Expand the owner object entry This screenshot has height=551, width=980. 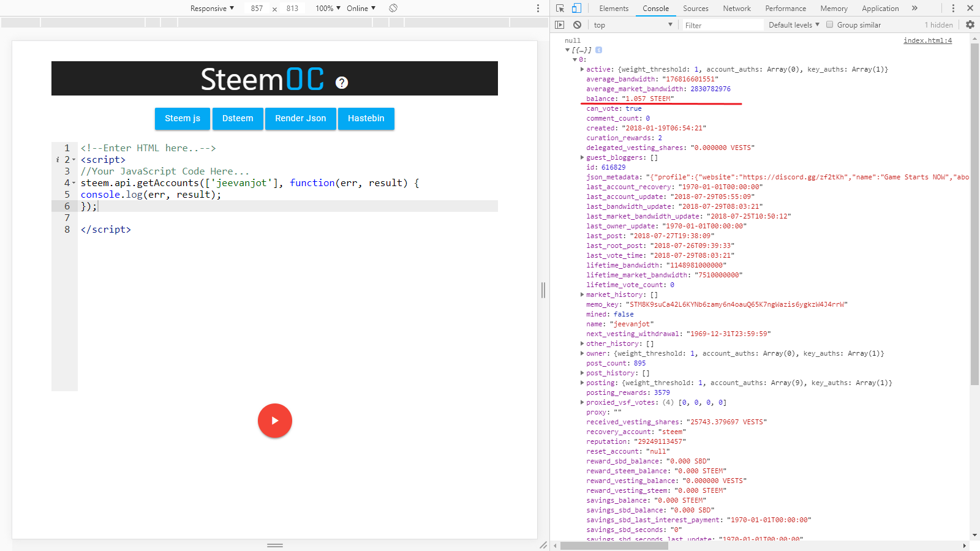pyautogui.click(x=582, y=353)
